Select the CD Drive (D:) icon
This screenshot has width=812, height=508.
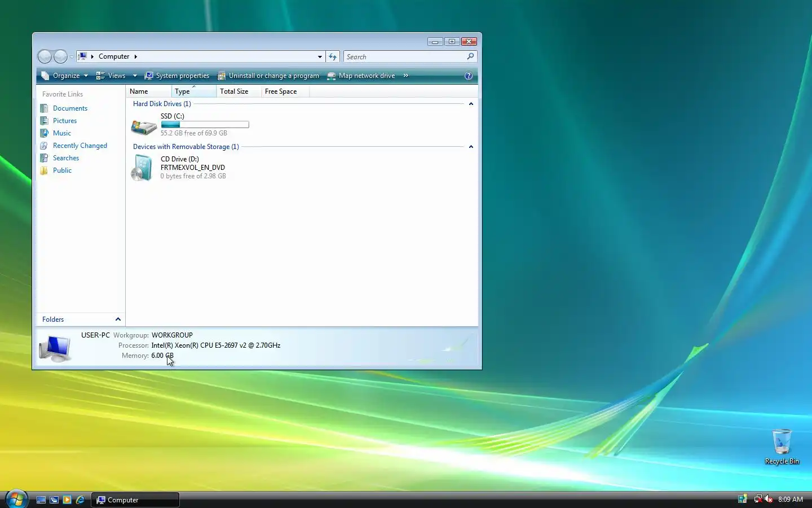point(142,168)
